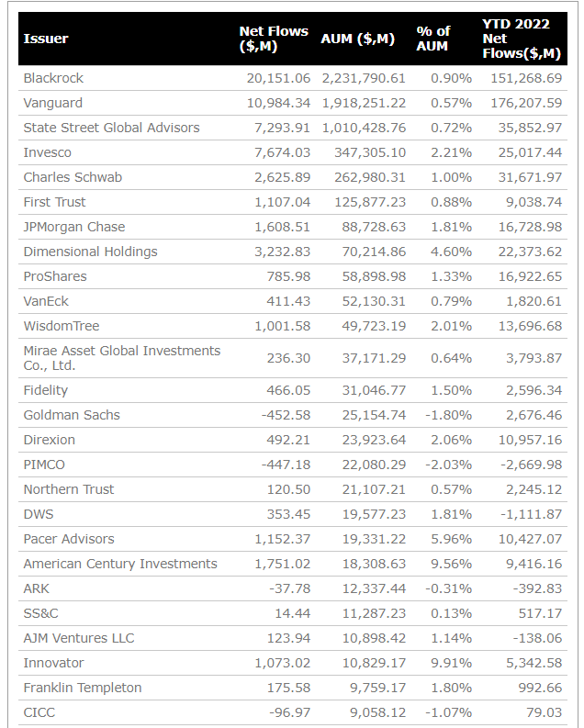Screen dimensions: 584x728
Task: Open Dimensional Holdings row
Action: [x=293, y=252]
